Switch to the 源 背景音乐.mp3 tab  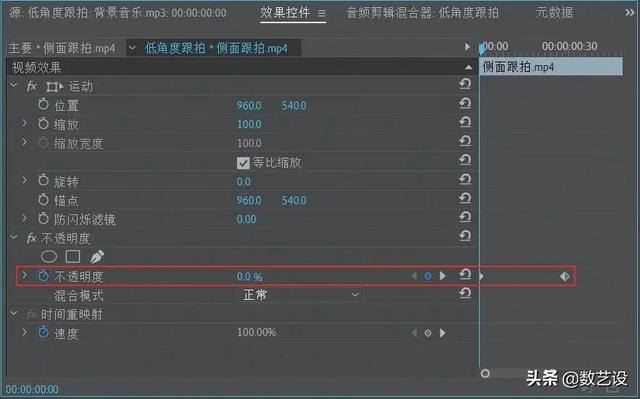(118, 13)
